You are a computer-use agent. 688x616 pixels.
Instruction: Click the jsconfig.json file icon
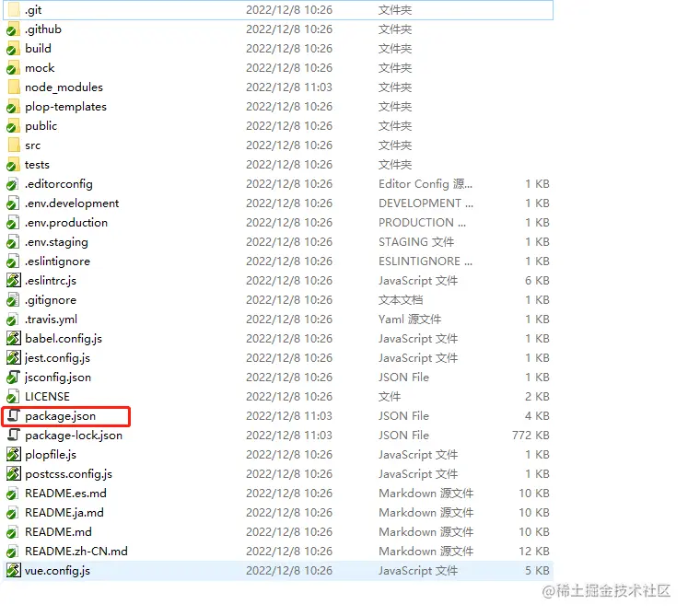pyautogui.click(x=13, y=377)
